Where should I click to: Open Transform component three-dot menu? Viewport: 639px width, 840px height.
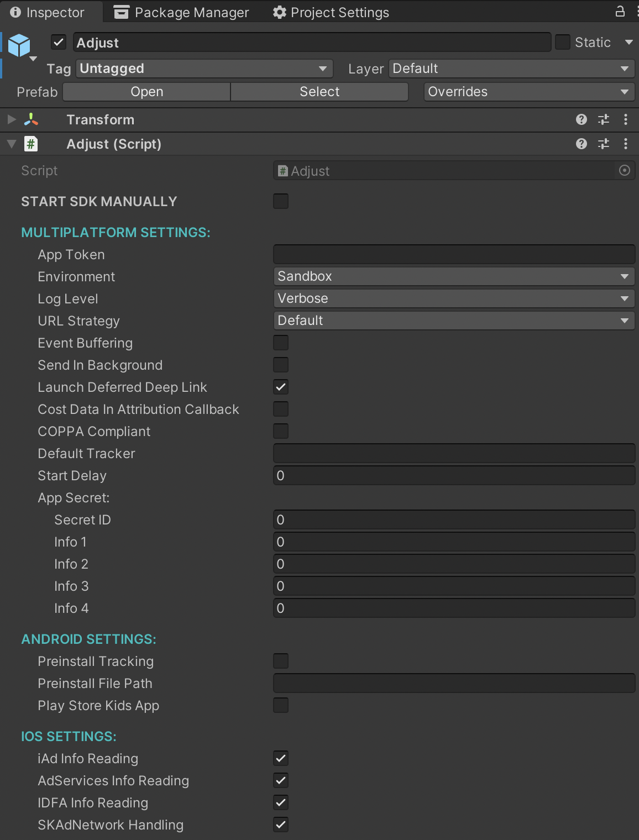(x=626, y=119)
